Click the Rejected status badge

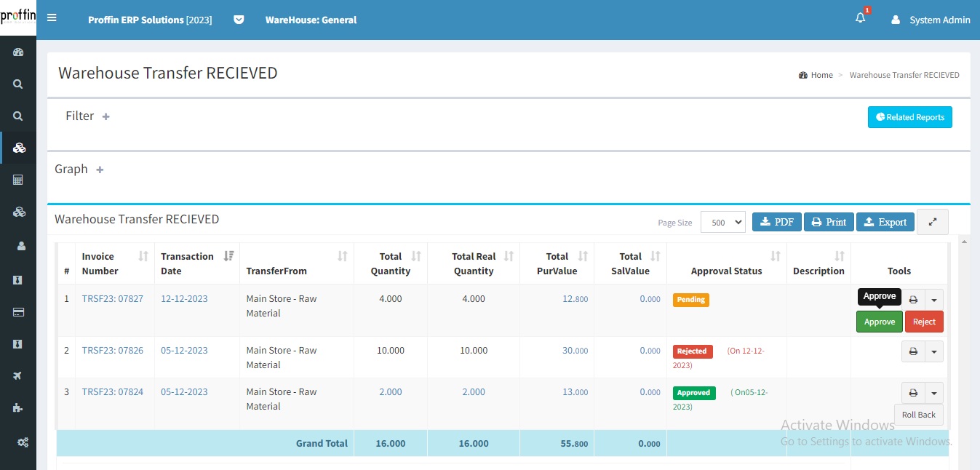[693, 351]
